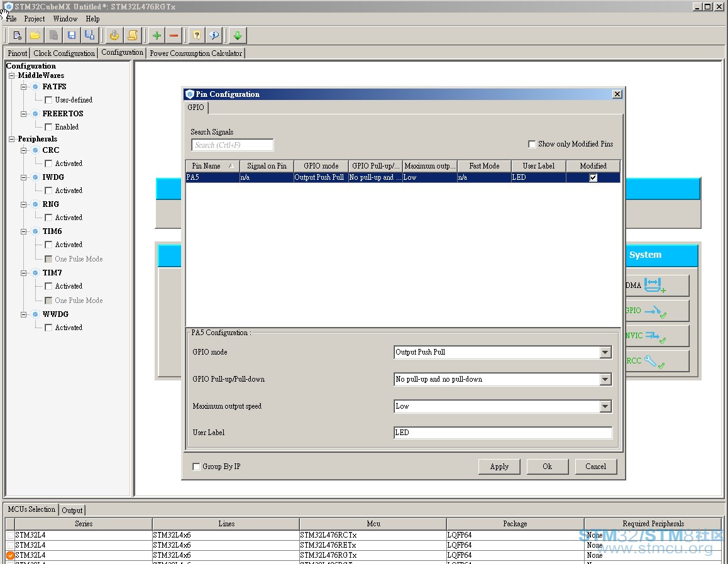The image size is (728, 564).
Task: Select the GPIO tab in Pin Configuration
Action: [196, 108]
